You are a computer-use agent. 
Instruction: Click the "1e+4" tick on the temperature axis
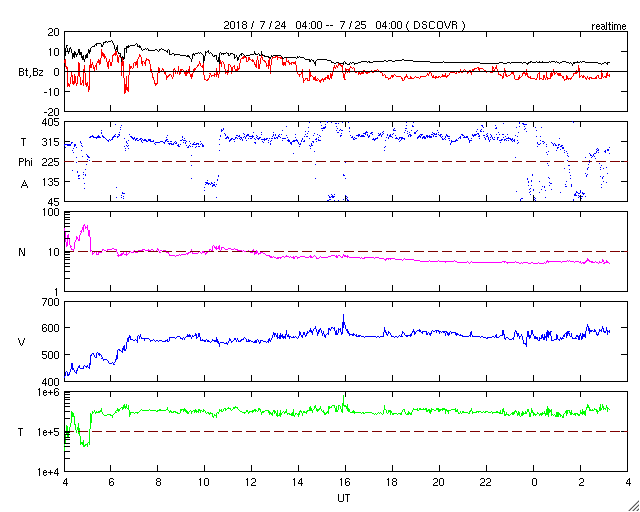point(49,472)
